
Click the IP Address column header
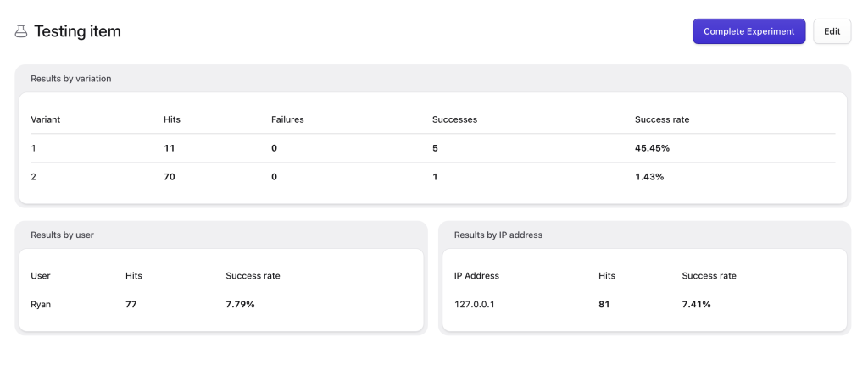pyautogui.click(x=476, y=275)
